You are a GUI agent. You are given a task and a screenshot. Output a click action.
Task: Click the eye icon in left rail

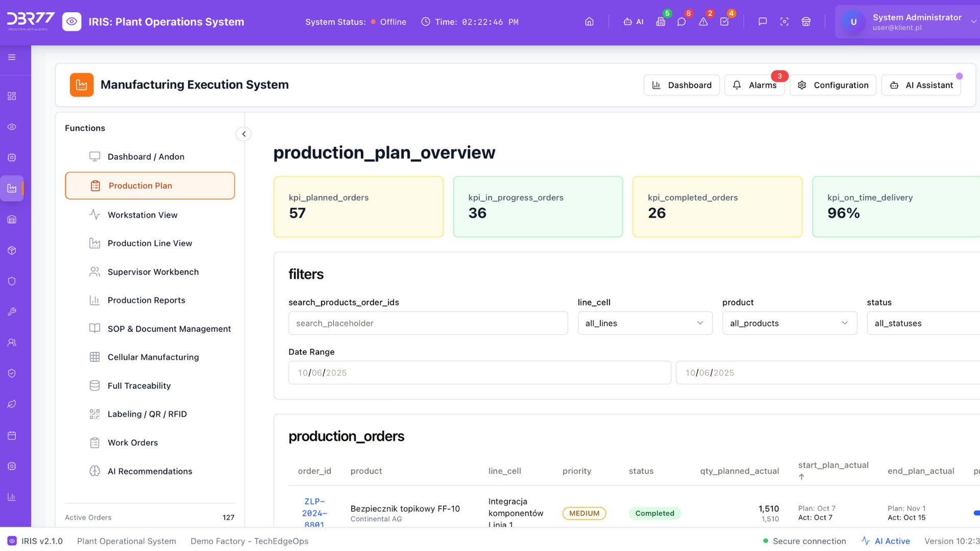(12, 127)
